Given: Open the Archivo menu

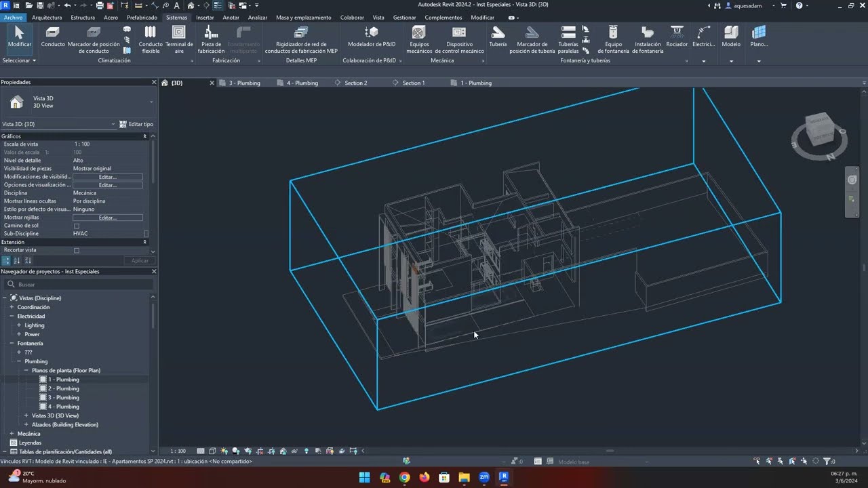Looking at the screenshot, I should (13, 18).
